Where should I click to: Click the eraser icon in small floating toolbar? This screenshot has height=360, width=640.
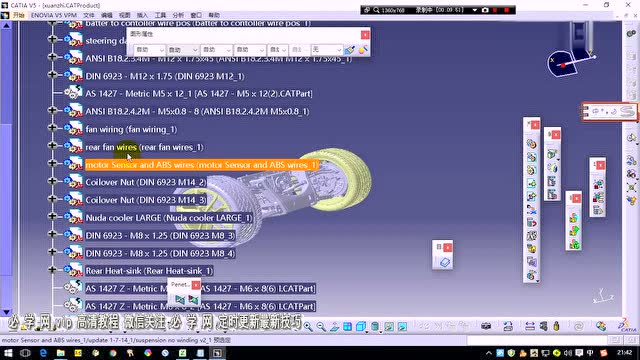pyautogui.click(x=445, y=262)
